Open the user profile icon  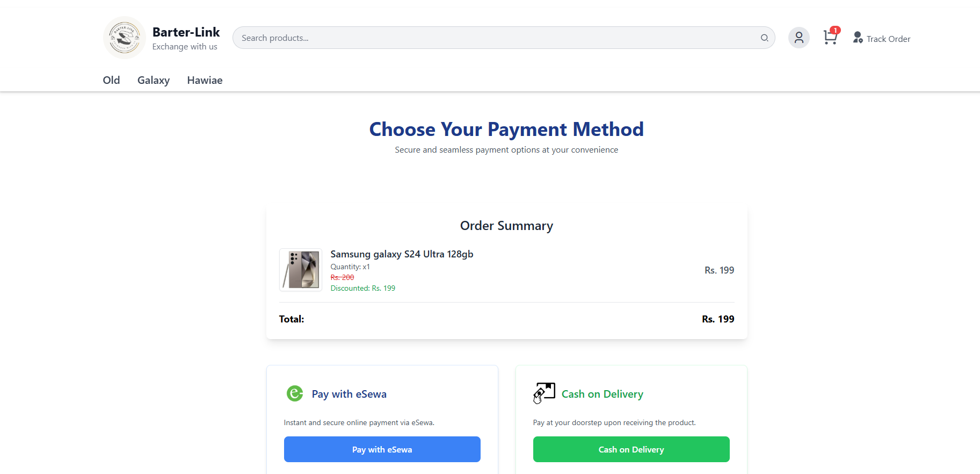[798, 38]
